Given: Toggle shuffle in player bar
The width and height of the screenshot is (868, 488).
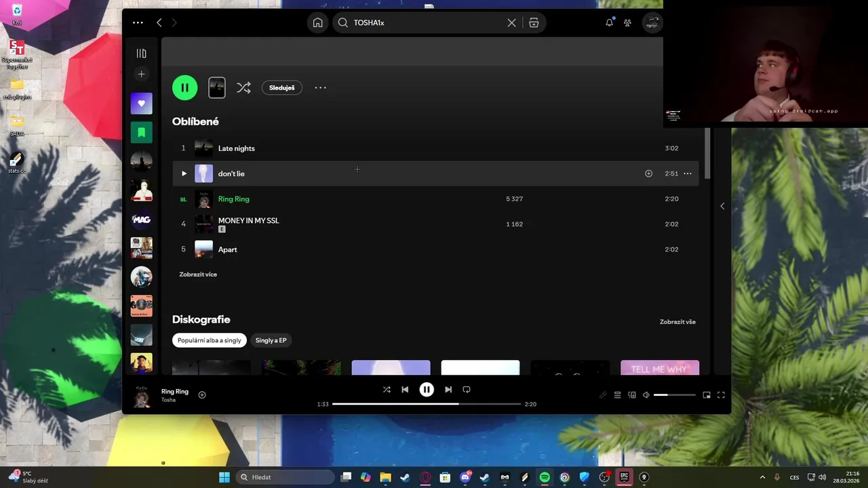Looking at the screenshot, I should point(387,390).
